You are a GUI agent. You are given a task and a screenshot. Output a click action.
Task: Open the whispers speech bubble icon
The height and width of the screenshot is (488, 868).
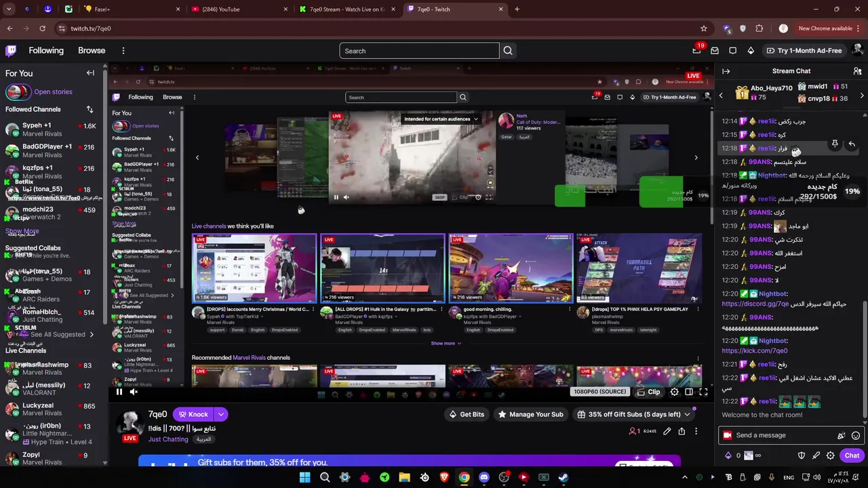(732, 51)
